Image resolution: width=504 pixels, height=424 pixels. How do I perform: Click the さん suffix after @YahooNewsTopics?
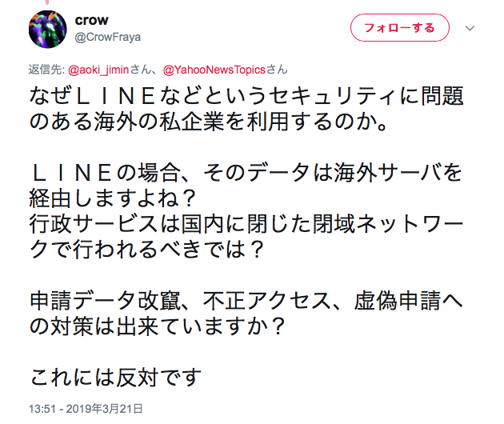[x=277, y=69]
